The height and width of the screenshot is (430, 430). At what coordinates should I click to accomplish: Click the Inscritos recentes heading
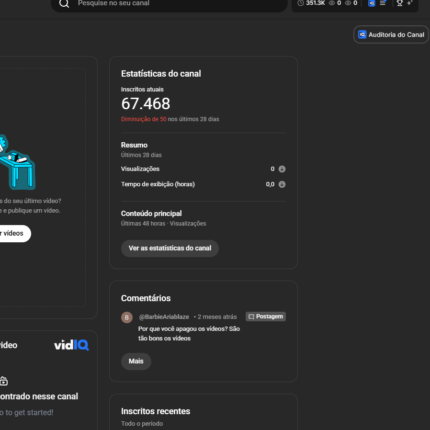(155, 411)
